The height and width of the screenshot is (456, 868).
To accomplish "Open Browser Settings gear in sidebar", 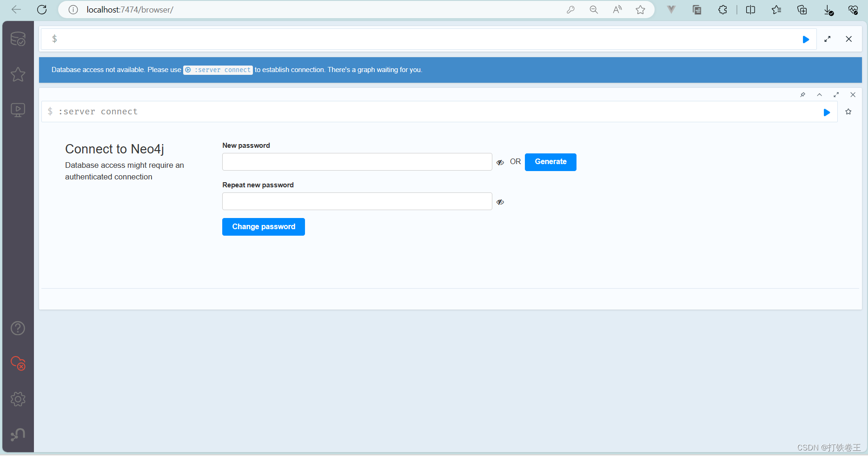I will (18, 399).
